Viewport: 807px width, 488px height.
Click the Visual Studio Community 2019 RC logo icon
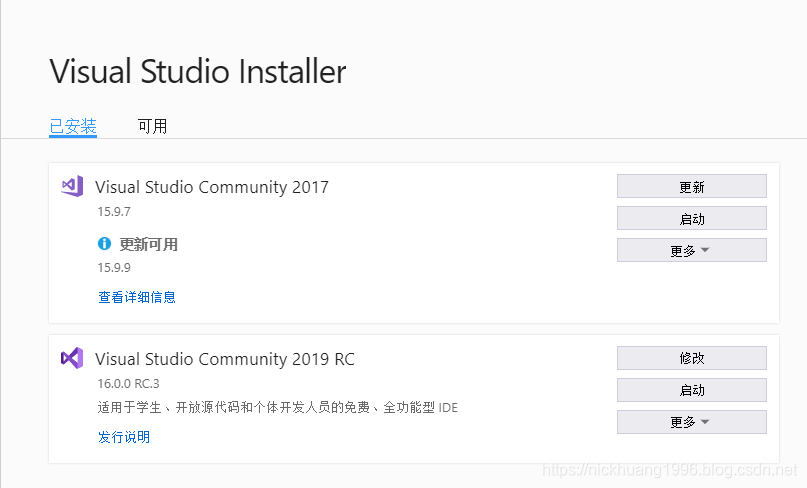(x=72, y=358)
